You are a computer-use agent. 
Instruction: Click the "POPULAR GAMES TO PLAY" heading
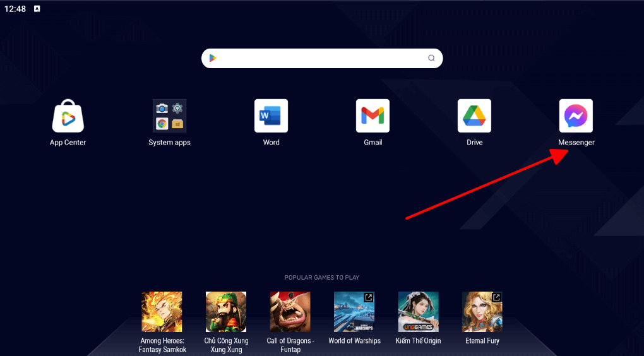321,278
